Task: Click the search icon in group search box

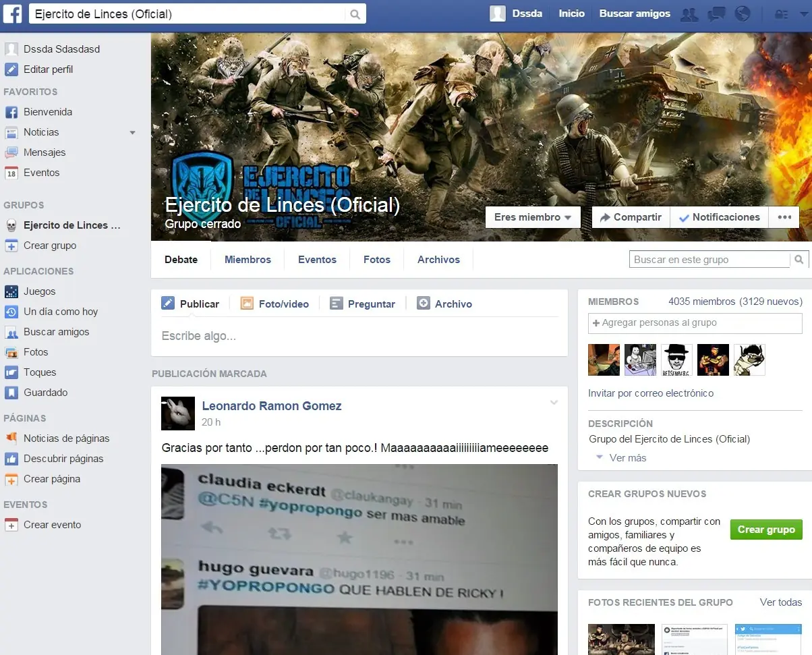Action: [799, 260]
